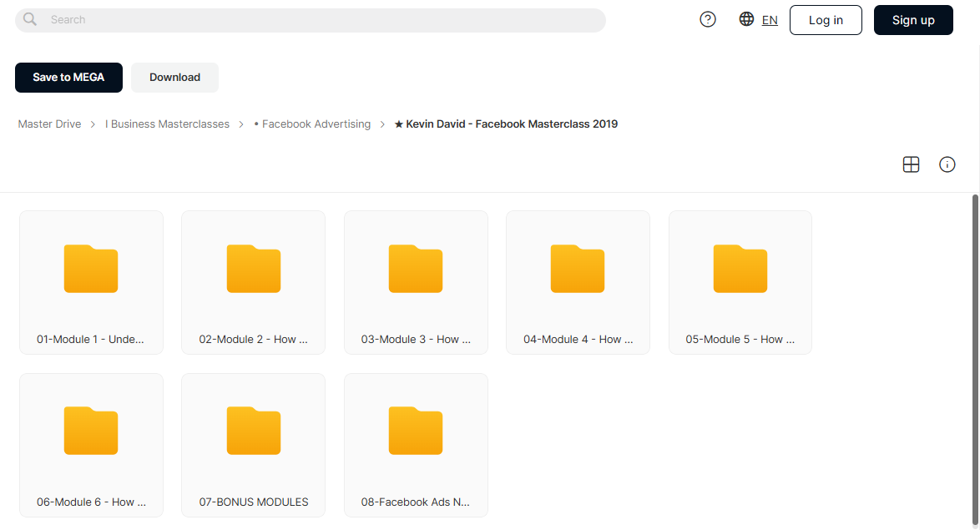Screen dimensions: 980x530
Task: Select the '02-Module 2 - How ...' label
Action: 253,340
